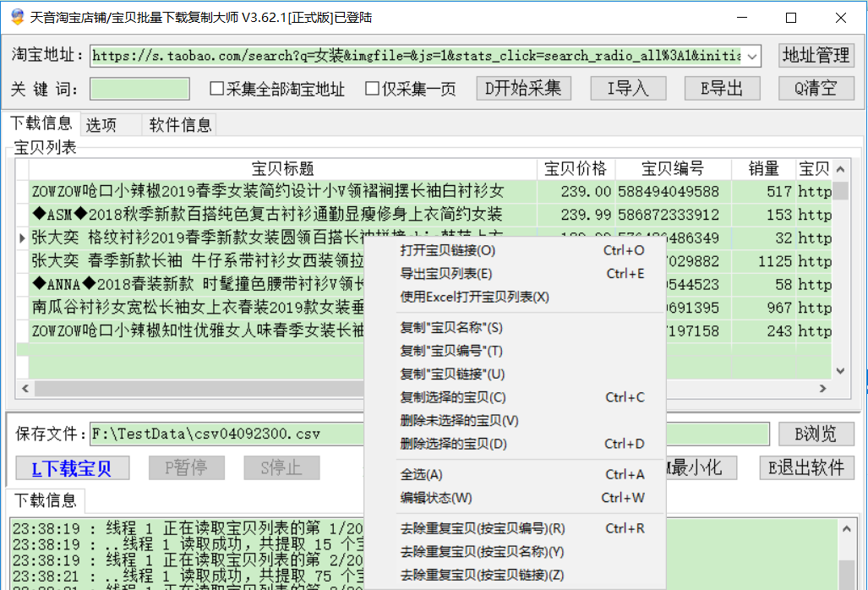Select 打开宝贝链接(O) from context menu
868x590 pixels.
click(448, 250)
